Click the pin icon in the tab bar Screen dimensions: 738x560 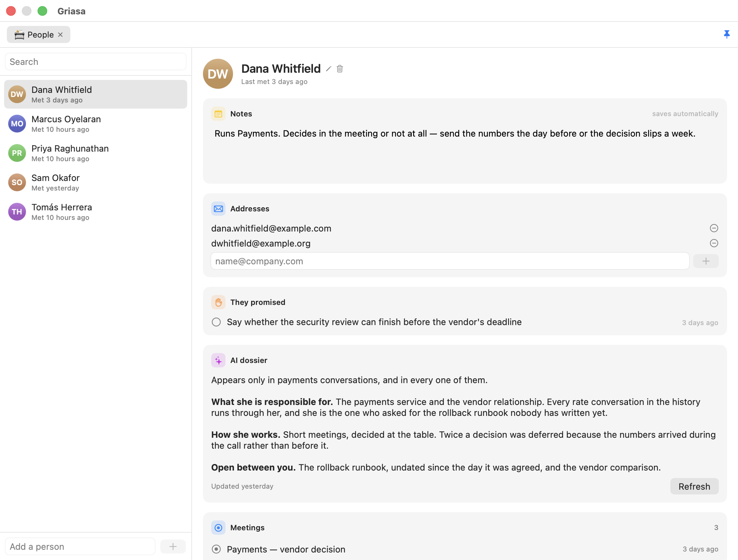pos(727,34)
